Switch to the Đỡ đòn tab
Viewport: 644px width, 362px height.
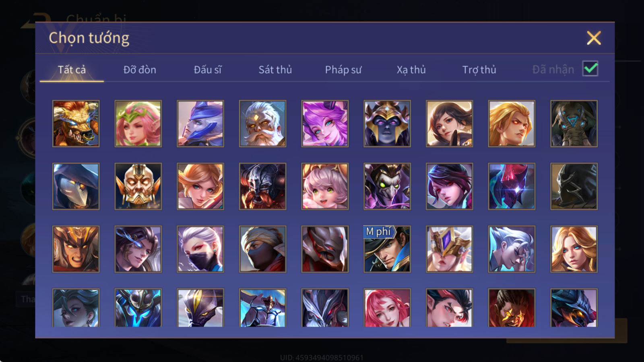click(x=140, y=70)
